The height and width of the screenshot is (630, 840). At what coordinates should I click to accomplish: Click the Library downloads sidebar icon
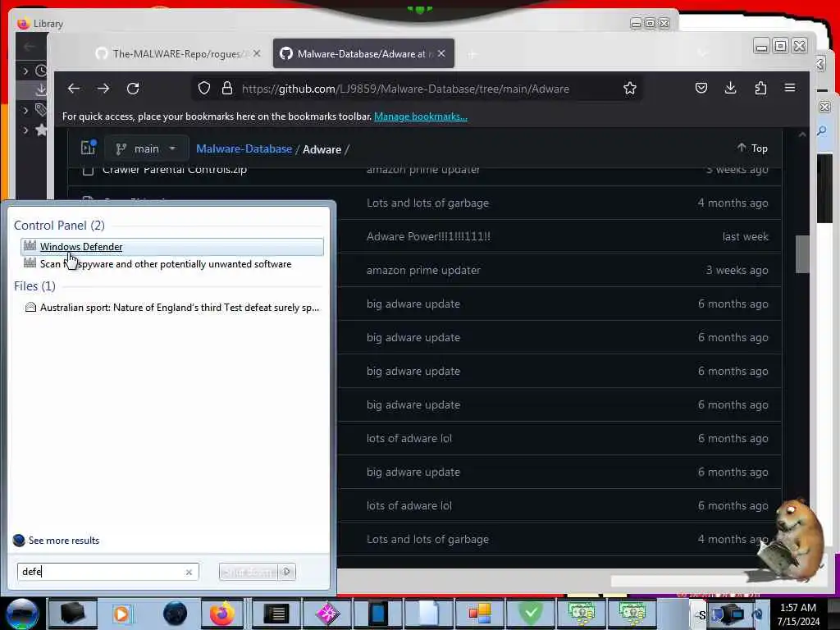click(x=41, y=90)
